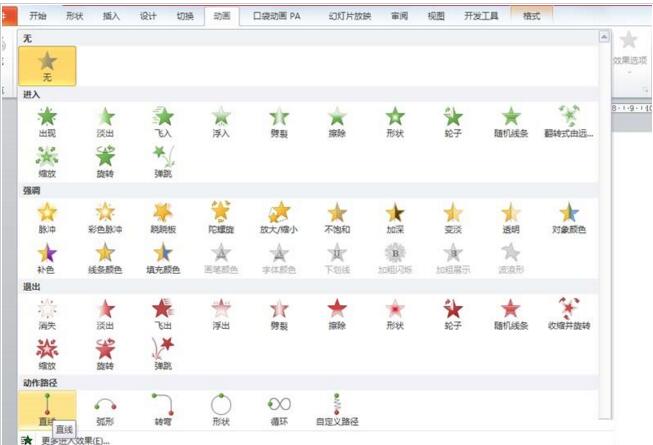
Task: Open the 效果选项 effect options dropdown
Action: tap(630, 54)
